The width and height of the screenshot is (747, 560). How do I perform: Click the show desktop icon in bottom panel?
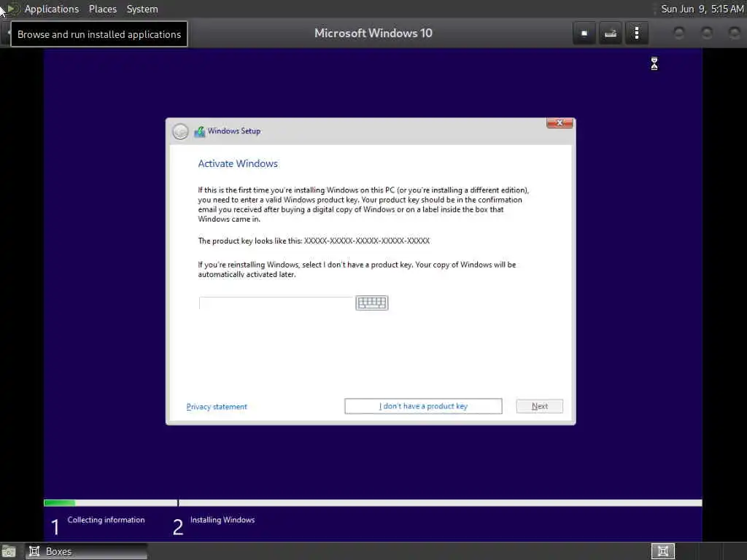coord(9,551)
